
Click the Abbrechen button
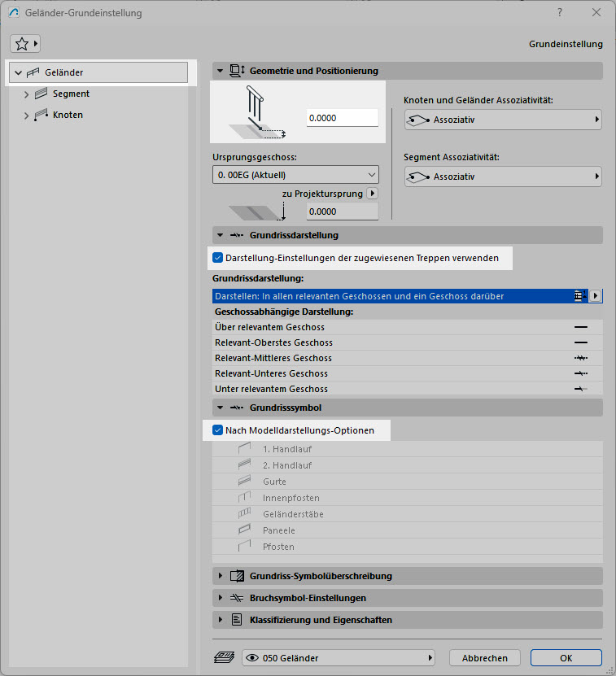pos(484,657)
